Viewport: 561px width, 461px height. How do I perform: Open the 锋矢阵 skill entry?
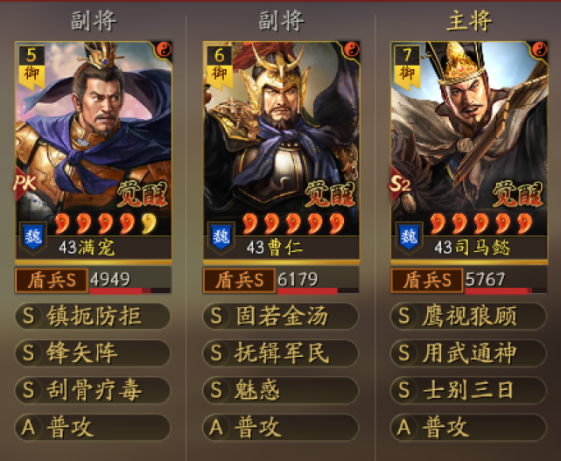click(92, 353)
